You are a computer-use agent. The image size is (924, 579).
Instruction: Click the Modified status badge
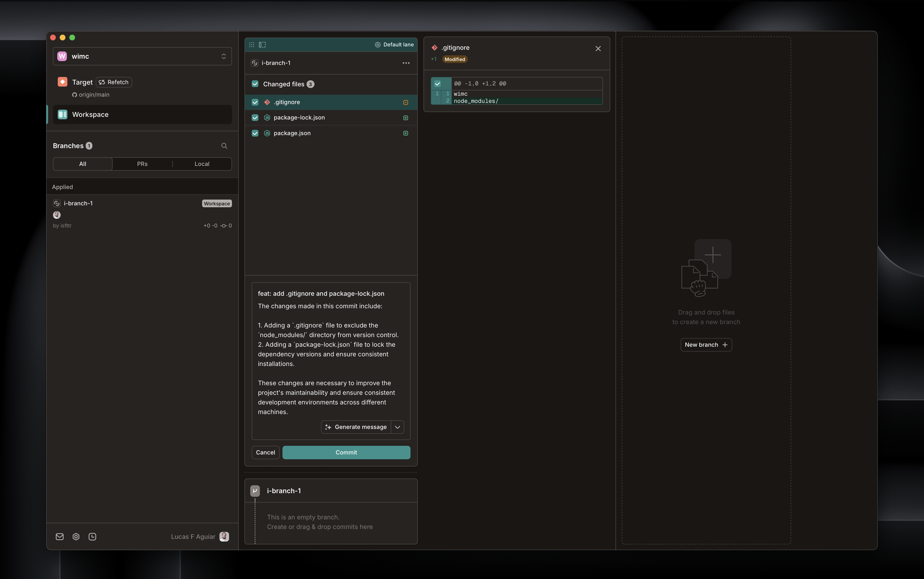point(455,59)
